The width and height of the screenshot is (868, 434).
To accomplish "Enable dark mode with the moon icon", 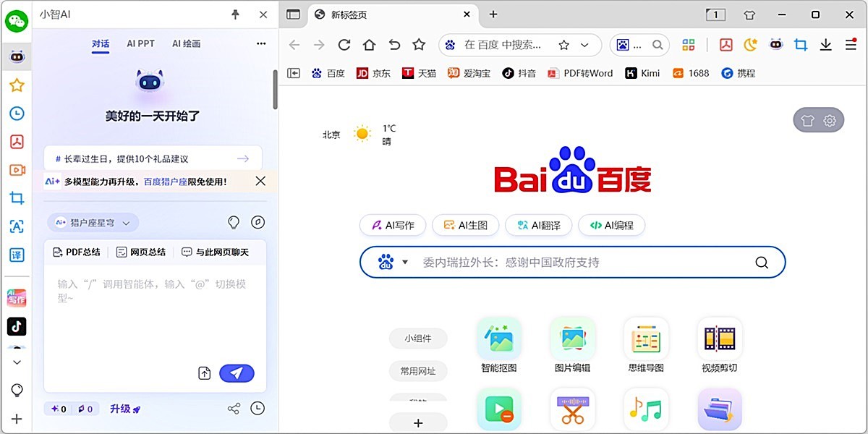I will coord(749,44).
